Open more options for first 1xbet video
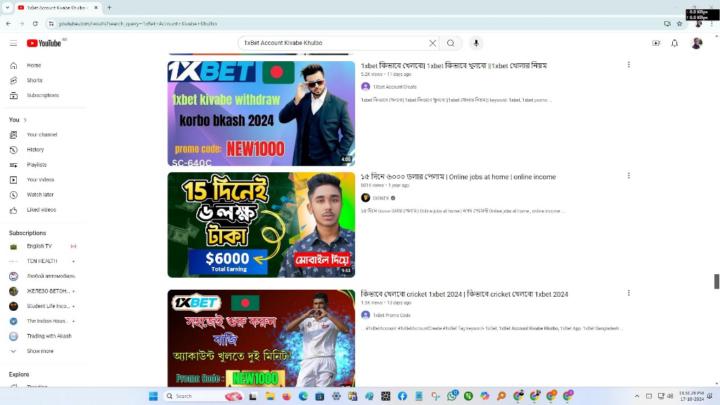This screenshot has width=720, height=405. pyautogui.click(x=628, y=65)
